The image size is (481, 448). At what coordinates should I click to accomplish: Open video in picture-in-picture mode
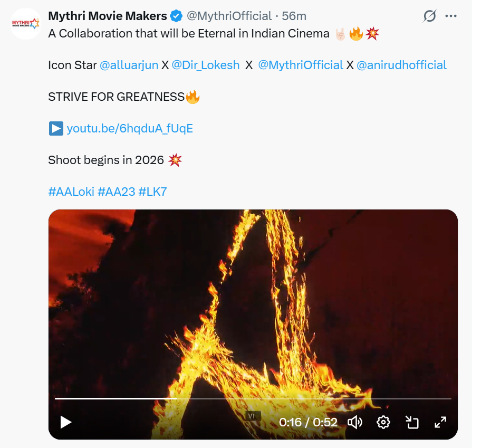click(x=412, y=422)
